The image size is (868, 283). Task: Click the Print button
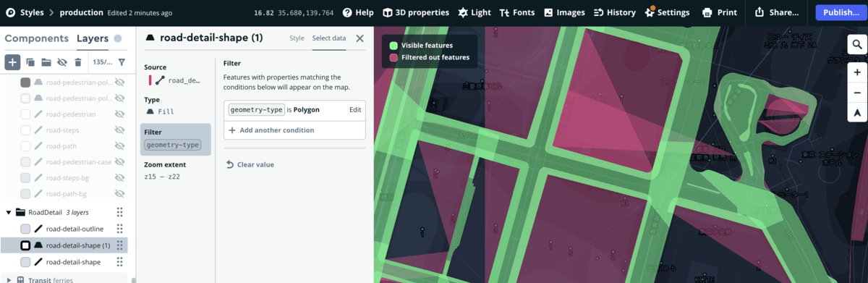pyautogui.click(x=720, y=12)
